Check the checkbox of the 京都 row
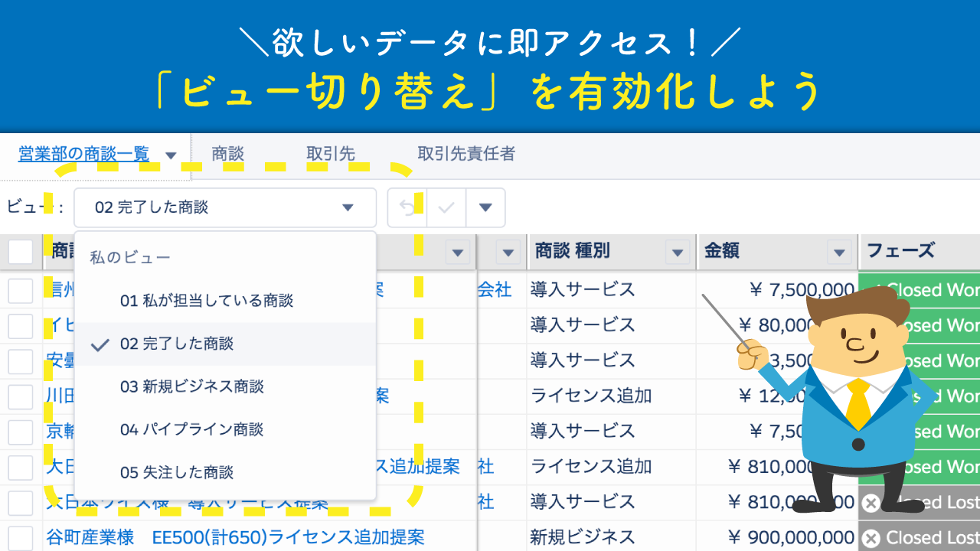This screenshot has height=551, width=980. [x=21, y=432]
